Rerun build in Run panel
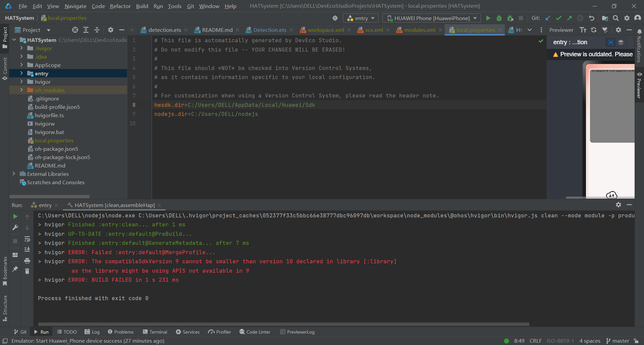This screenshot has height=345, width=644. pos(15,217)
